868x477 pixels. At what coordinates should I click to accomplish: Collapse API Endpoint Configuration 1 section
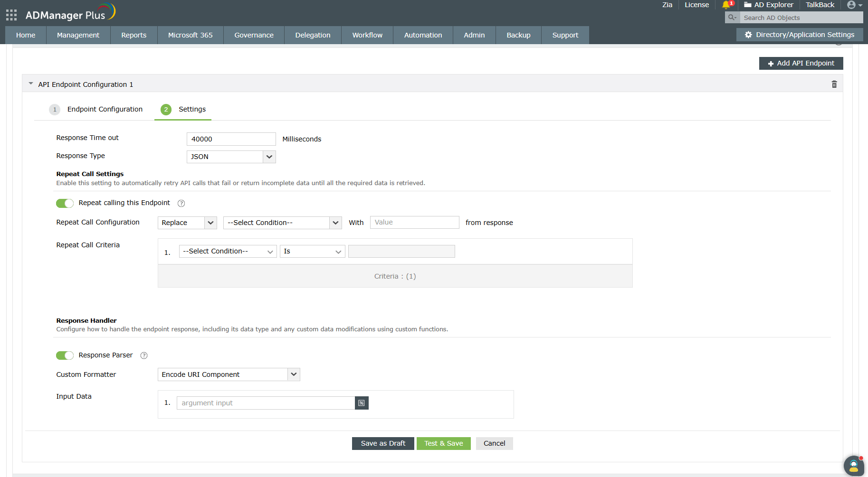point(30,84)
